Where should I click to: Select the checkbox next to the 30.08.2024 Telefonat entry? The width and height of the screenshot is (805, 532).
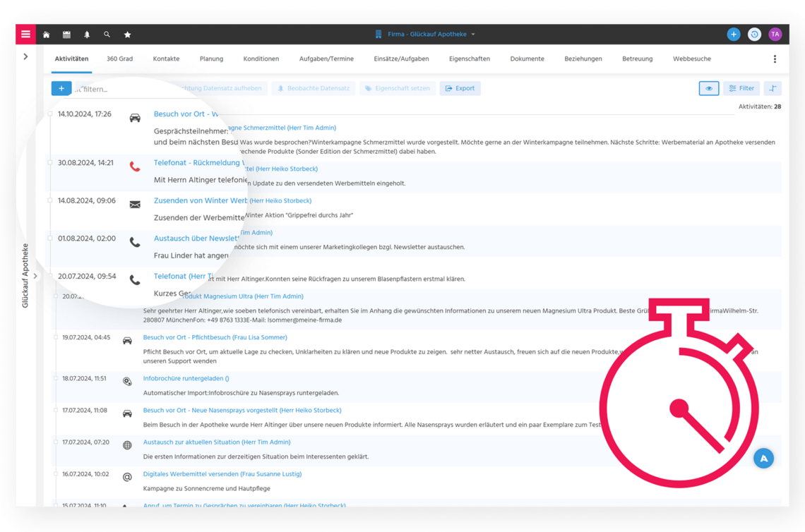pos(52,162)
